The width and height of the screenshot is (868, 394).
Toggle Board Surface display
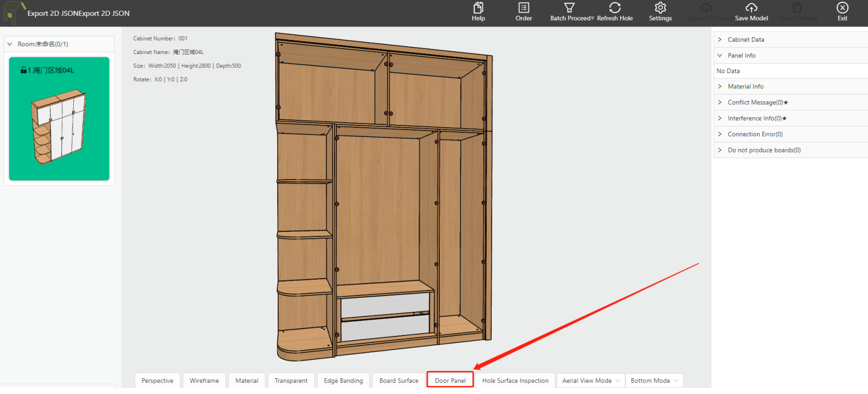tap(399, 380)
